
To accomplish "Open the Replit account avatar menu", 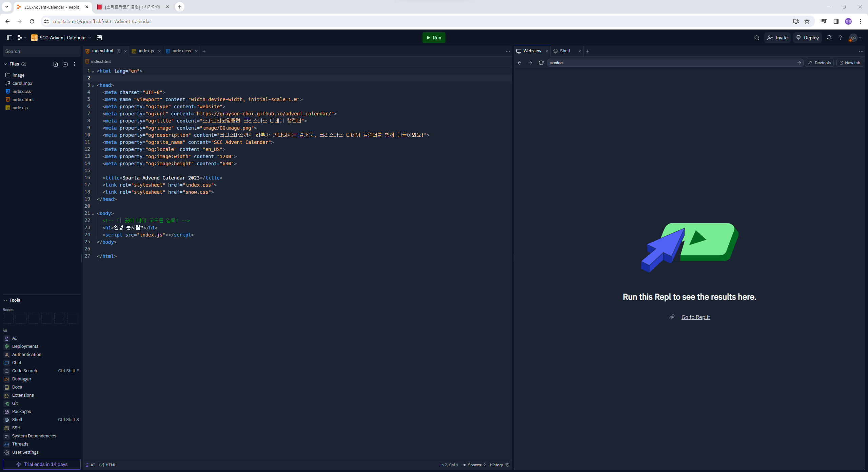I will coord(854,38).
